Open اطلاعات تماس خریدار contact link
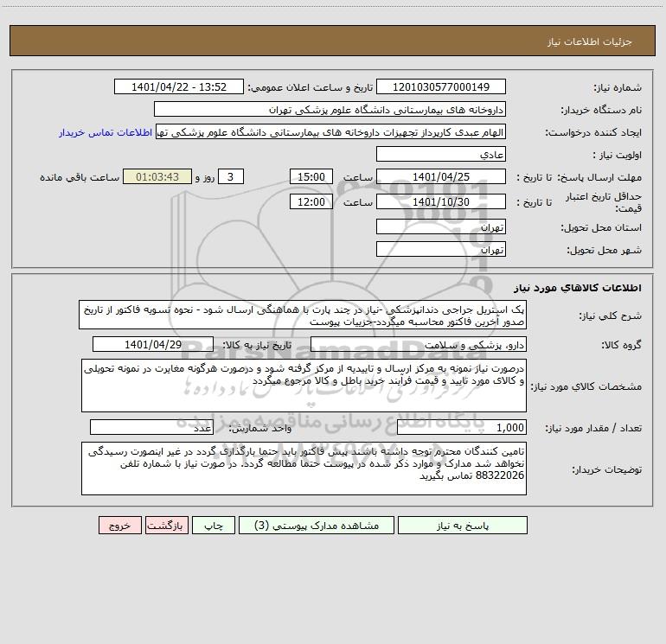 click(106, 132)
